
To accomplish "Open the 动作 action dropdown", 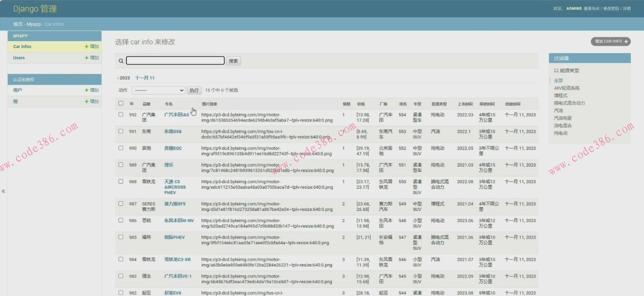I will pyautogui.click(x=158, y=90).
